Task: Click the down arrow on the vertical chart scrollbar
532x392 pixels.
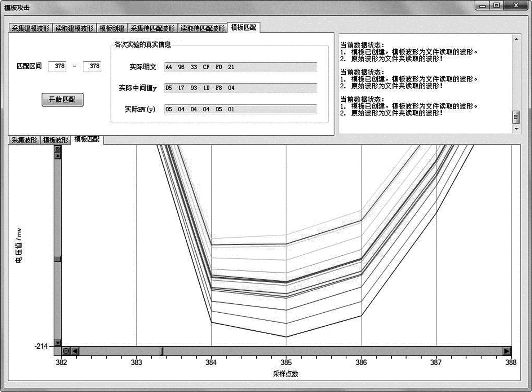Action: click(x=57, y=343)
